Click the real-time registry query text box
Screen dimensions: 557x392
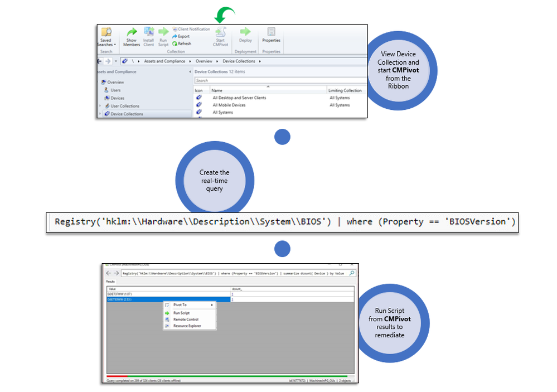pyautogui.click(x=283, y=222)
